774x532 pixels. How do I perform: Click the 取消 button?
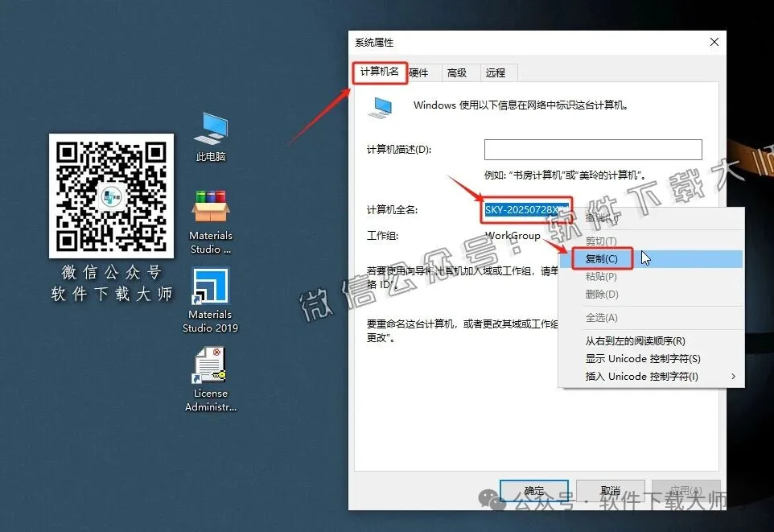(610, 491)
